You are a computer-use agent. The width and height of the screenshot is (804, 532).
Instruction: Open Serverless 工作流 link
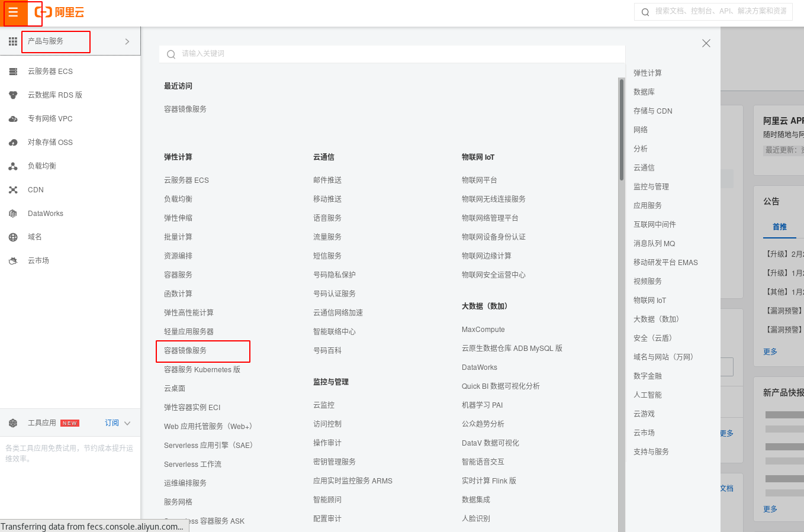click(x=192, y=464)
